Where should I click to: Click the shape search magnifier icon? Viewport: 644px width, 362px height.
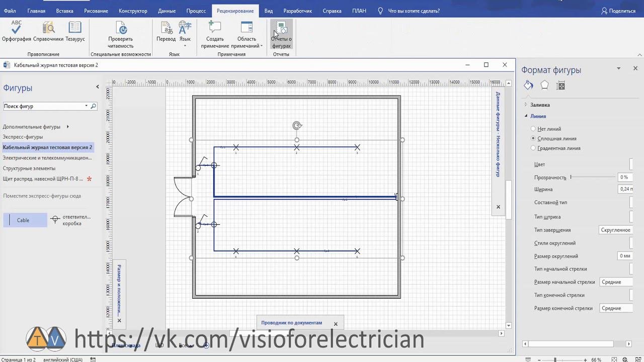(93, 106)
